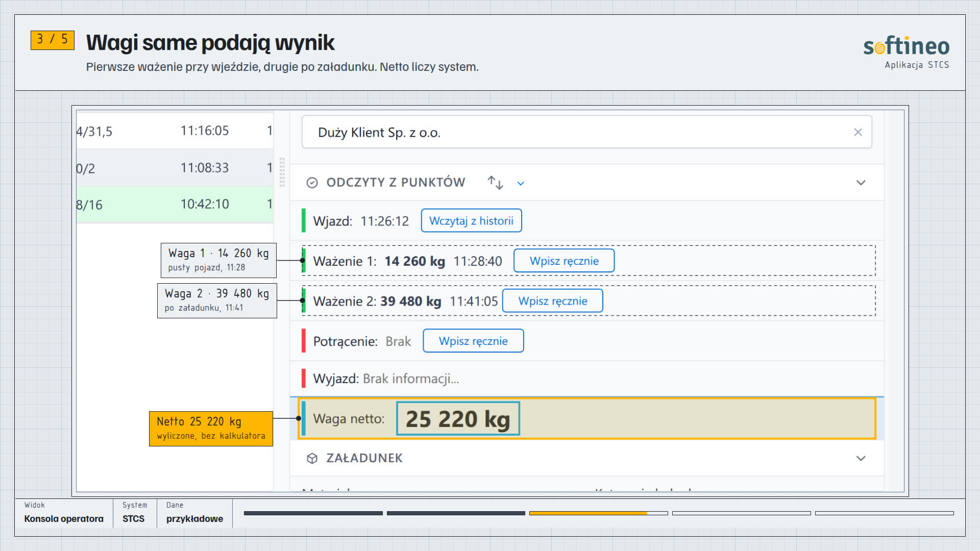
Task: Click the 11:41:05 weighing time
Action: tap(474, 301)
